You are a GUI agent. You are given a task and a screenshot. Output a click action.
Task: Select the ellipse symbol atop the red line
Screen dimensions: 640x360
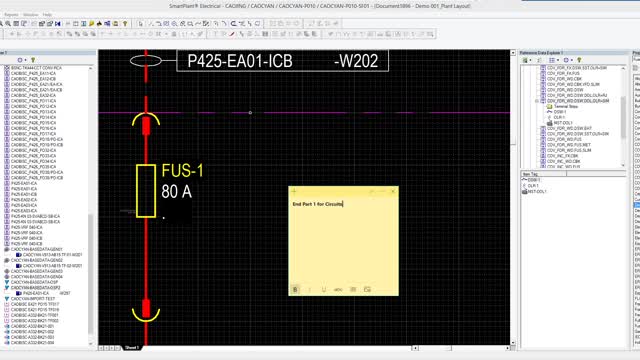[x=146, y=60]
